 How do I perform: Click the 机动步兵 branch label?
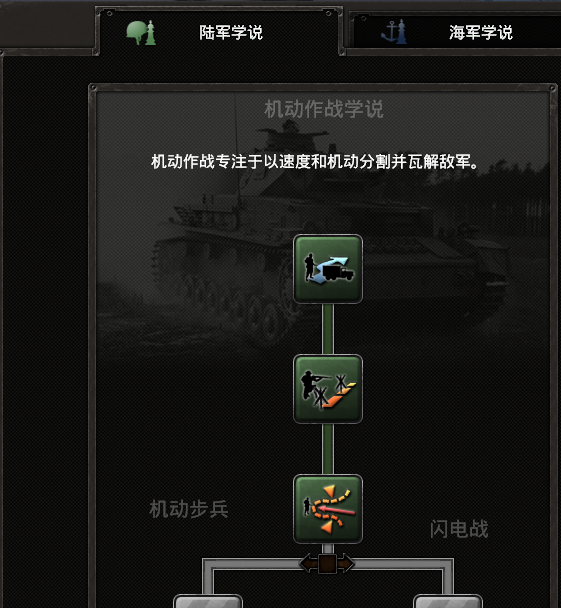point(189,509)
